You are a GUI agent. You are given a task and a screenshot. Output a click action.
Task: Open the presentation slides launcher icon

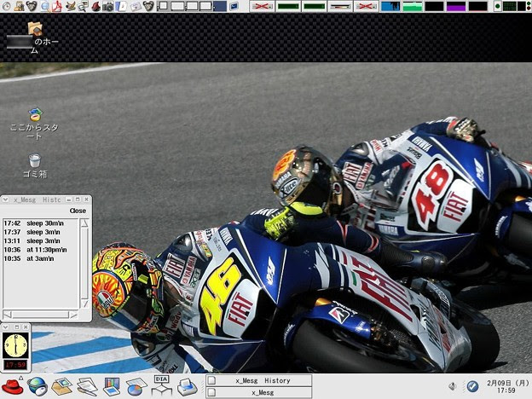[x=112, y=386]
